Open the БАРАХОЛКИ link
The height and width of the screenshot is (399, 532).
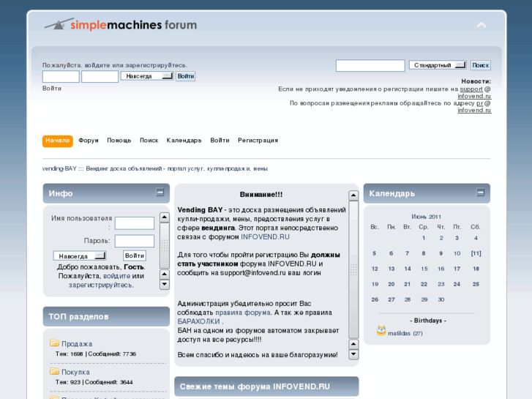coord(198,321)
